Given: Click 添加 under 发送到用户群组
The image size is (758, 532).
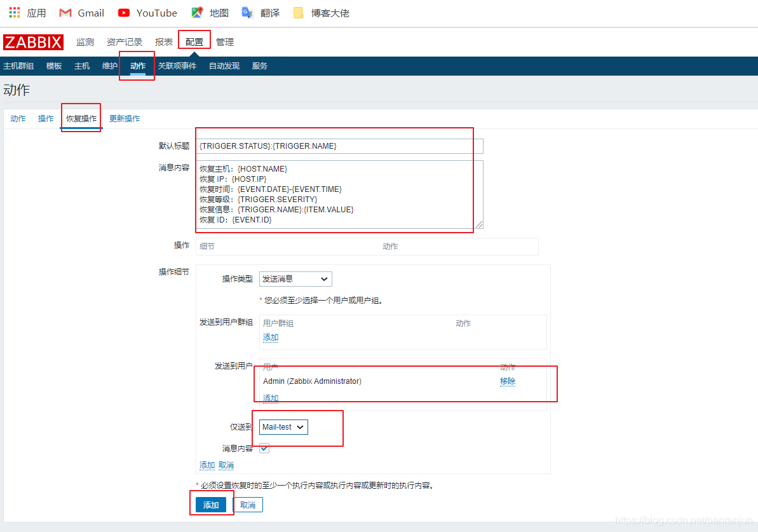Looking at the screenshot, I should pos(270,338).
